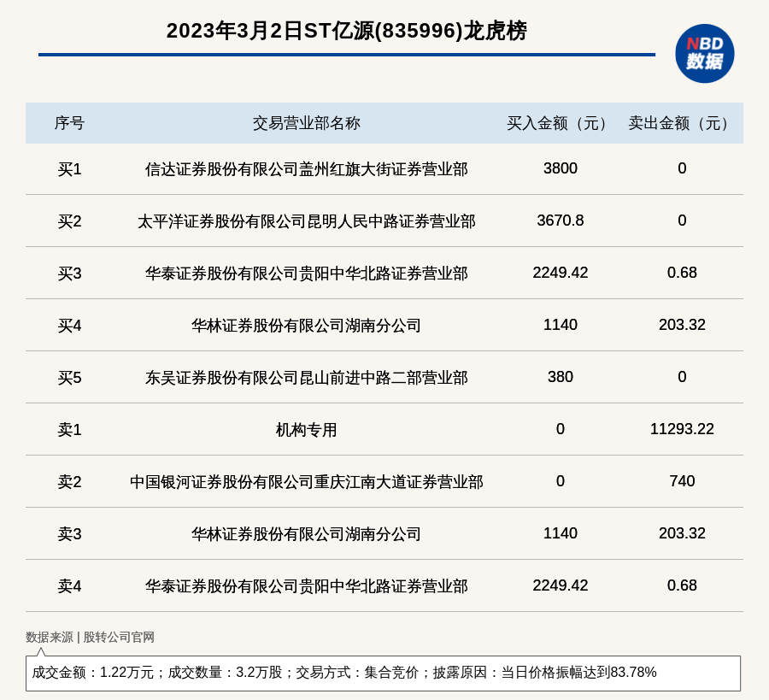The image size is (769, 700).
Task: Click the title 2023年3月2日ST亿源(835996)龙虎榜
Action: tap(346, 31)
